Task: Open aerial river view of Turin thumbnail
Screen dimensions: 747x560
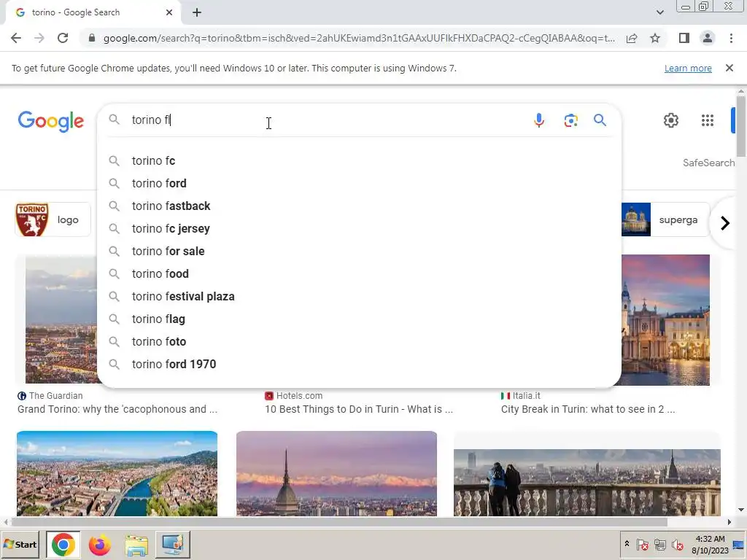Action: tap(117, 473)
